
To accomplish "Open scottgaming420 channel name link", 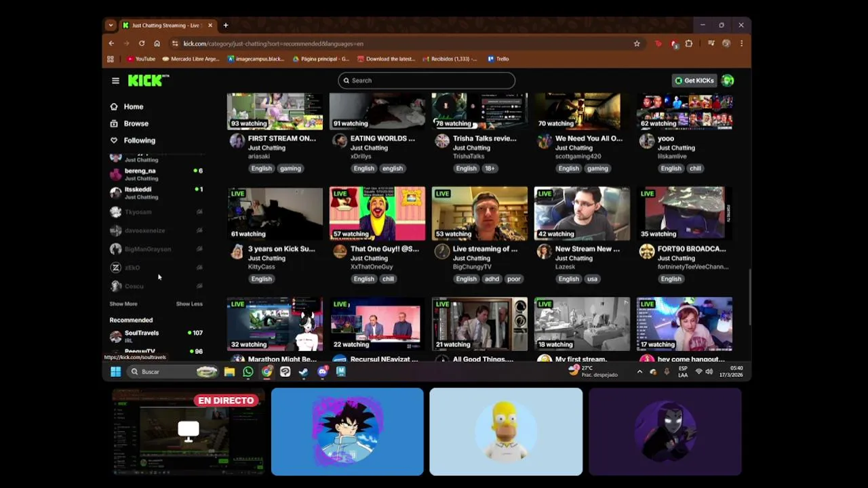I will point(578,157).
